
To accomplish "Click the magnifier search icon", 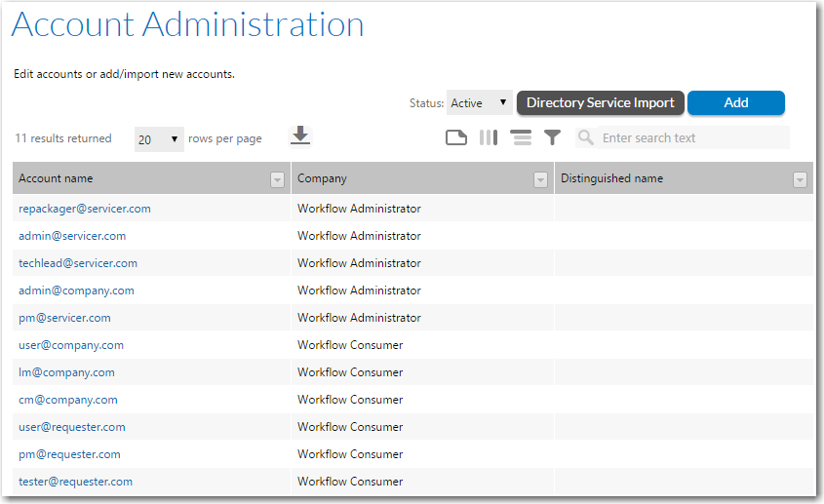I will pyautogui.click(x=586, y=137).
